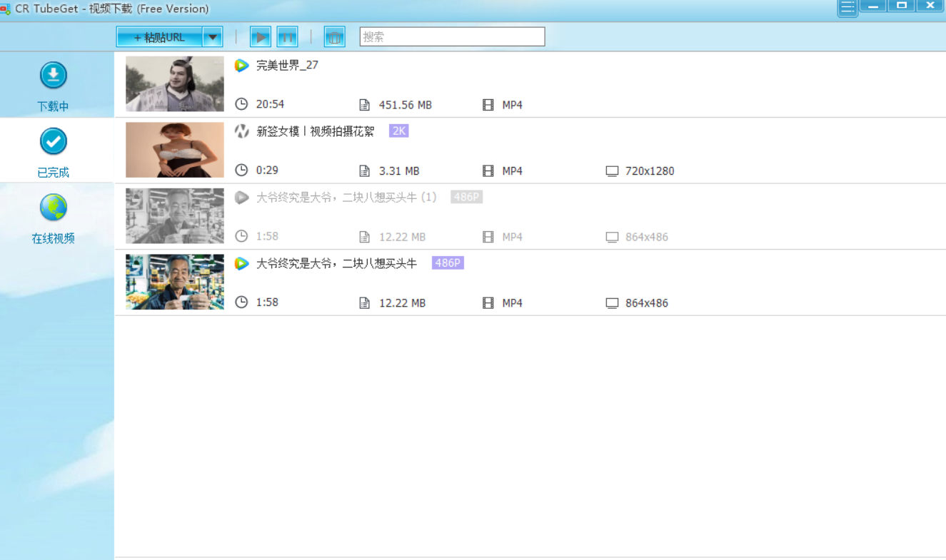This screenshot has height=560, width=946.
Task: Click the title 大爷终究是大爷，二块八想买头牛 (1)
Action: coord(346,198)
